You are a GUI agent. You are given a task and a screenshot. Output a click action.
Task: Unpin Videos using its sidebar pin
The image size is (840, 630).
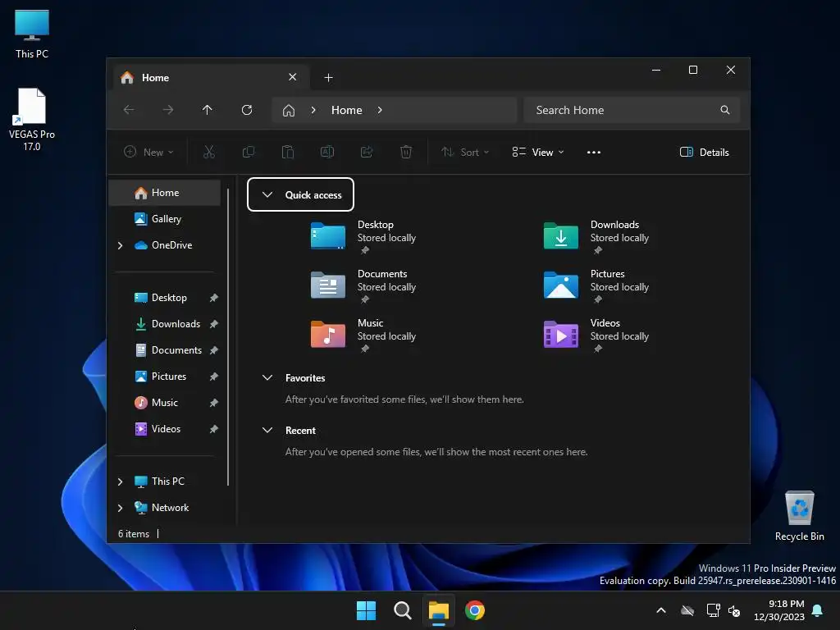214,429
